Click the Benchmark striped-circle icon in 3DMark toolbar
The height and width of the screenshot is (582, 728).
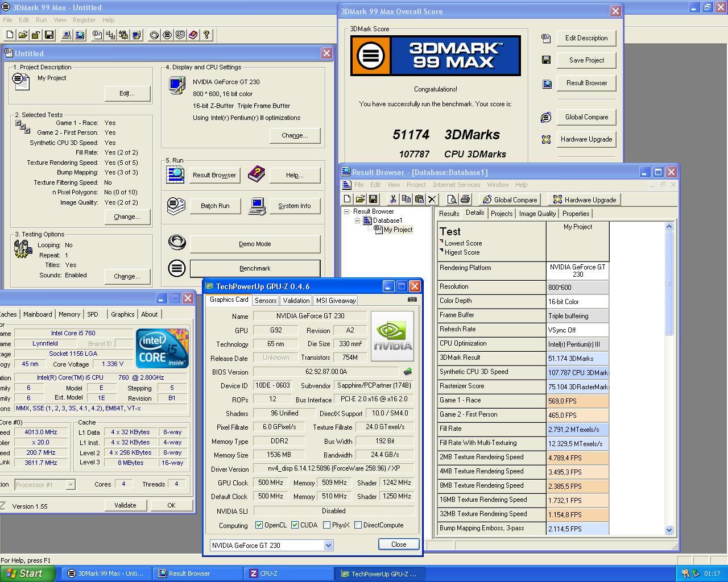pos(167,35)
